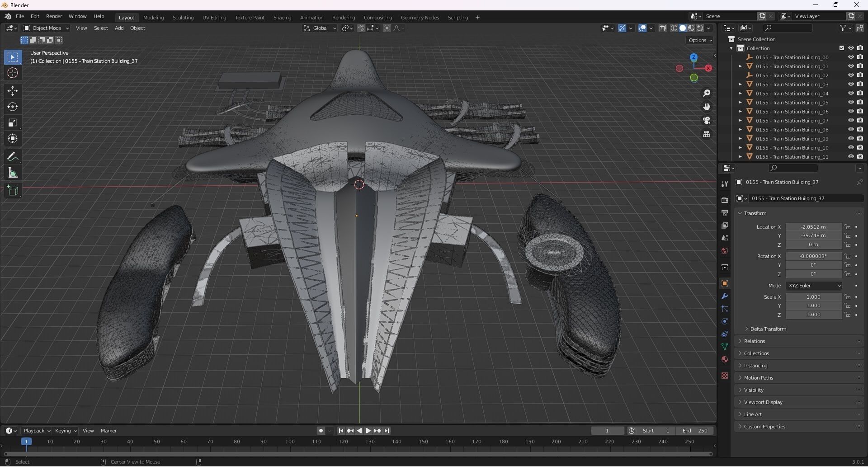Select the Cursor tool in left toolbar

13,73
